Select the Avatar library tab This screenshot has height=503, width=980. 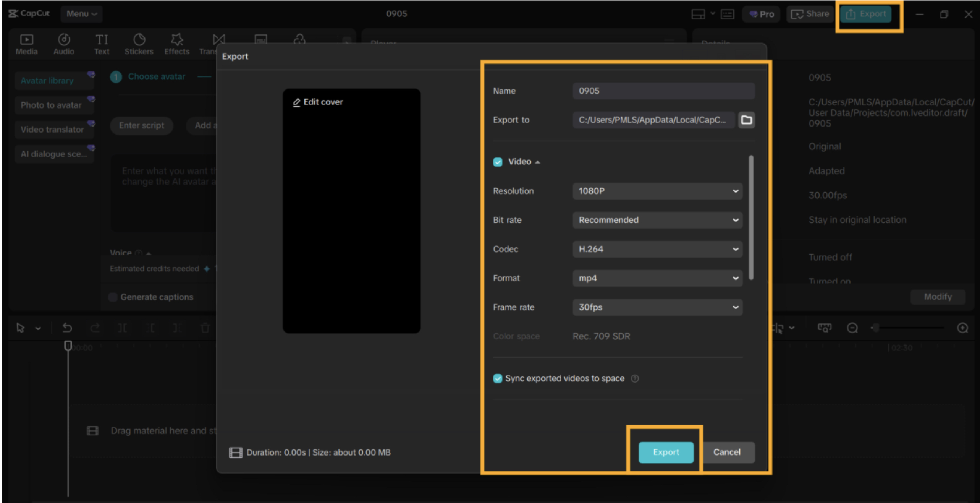click(x=47, y=81)
